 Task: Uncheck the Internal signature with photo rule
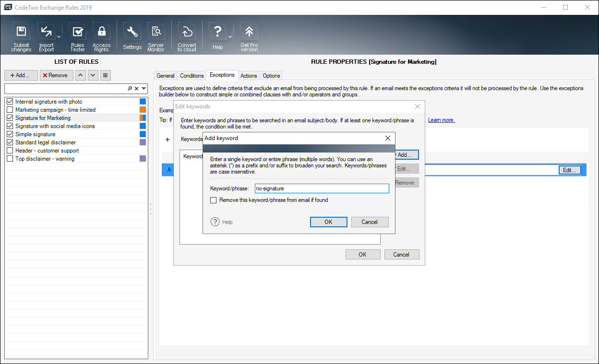coord(10,102)
